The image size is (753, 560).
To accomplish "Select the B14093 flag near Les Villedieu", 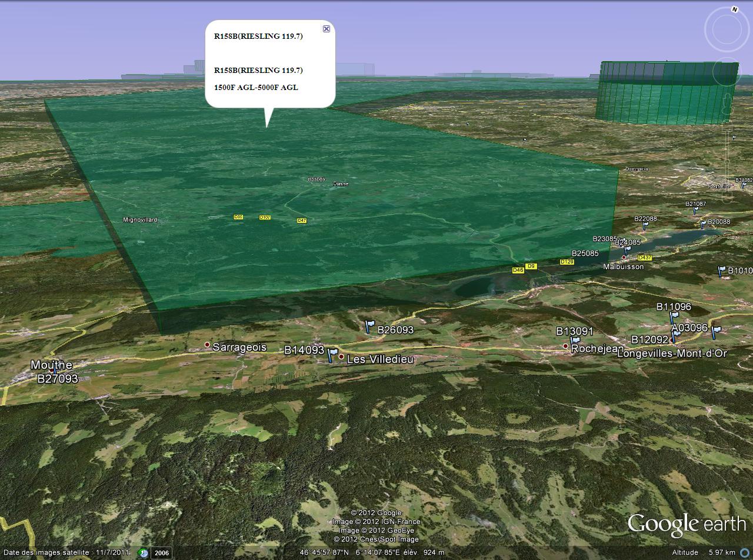I will click(x=333, y=354).
